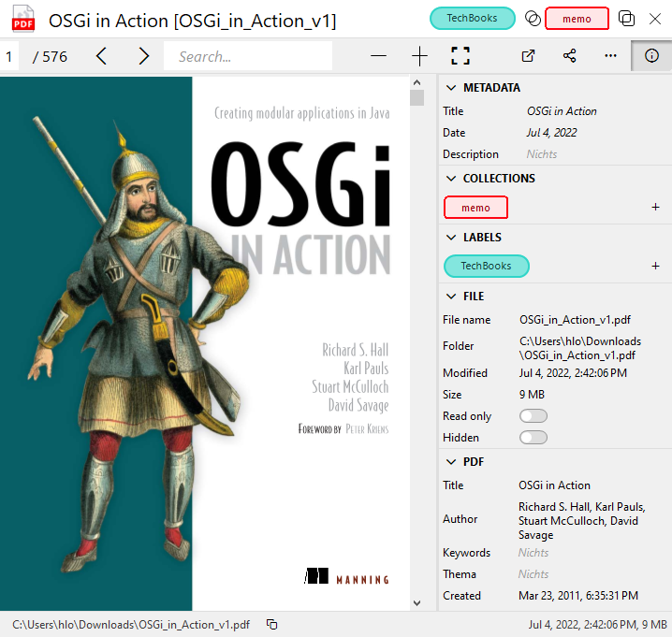The image size is (672, 637).
Task: Toggle fullscreen view icon
Action: (x=460, y=56)
